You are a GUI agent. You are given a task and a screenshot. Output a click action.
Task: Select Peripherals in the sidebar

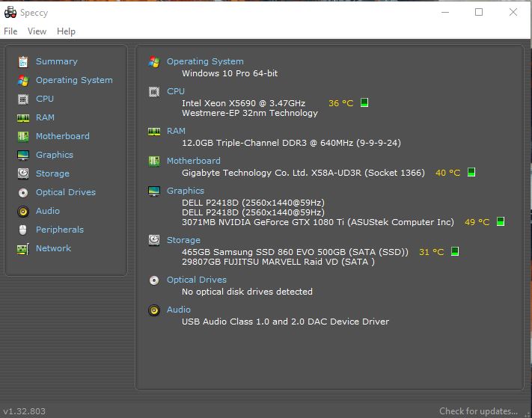(x=60, y=230)
